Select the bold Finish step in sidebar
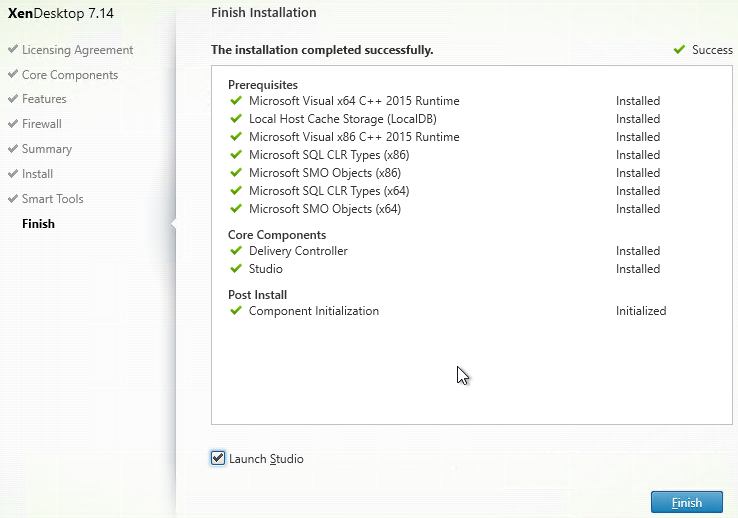Image resolution: width=738 pixels, height=518 pixels. tap(39, 223)
